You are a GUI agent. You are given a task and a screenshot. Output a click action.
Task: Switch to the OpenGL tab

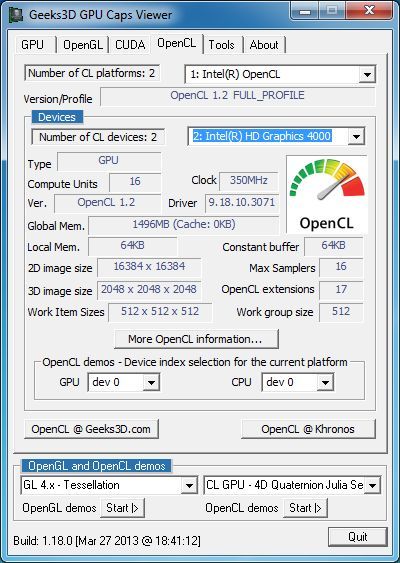click(x=83, y=45)
